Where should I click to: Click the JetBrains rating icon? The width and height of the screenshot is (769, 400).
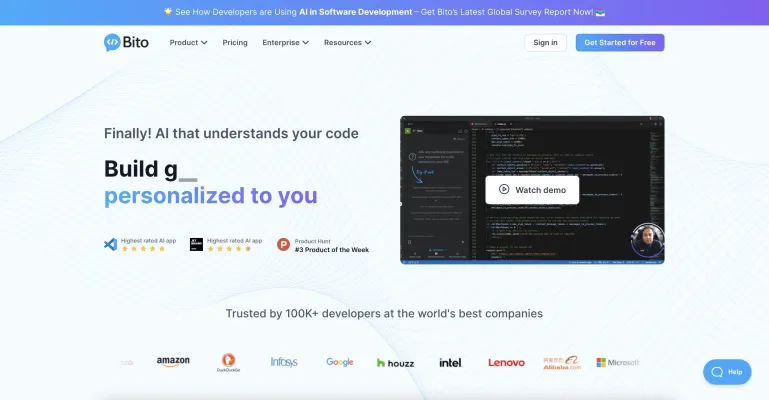tap(197, 243)
